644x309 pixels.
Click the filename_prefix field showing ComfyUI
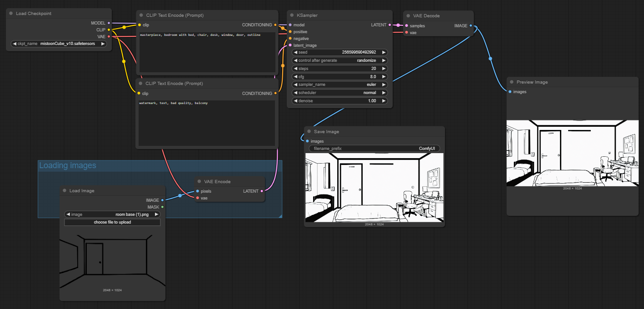[374, 149]
